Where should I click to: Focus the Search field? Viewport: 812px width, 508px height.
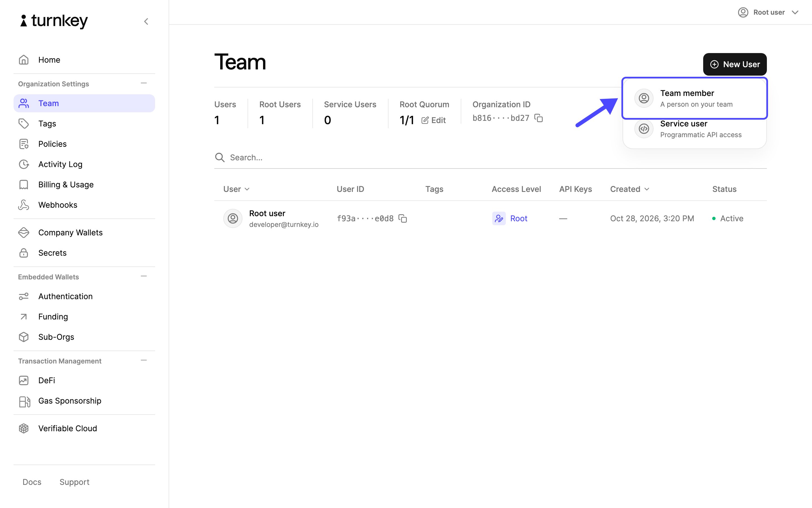tap(490, 157)
